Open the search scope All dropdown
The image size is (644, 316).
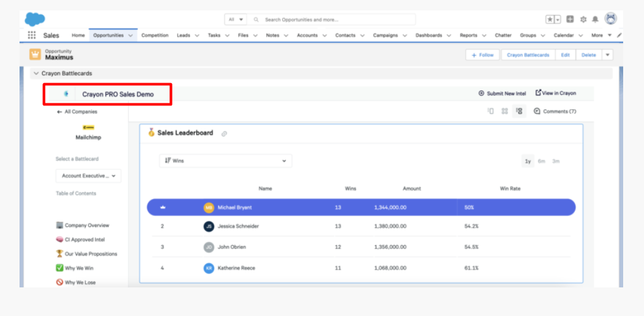pos(236,20)
